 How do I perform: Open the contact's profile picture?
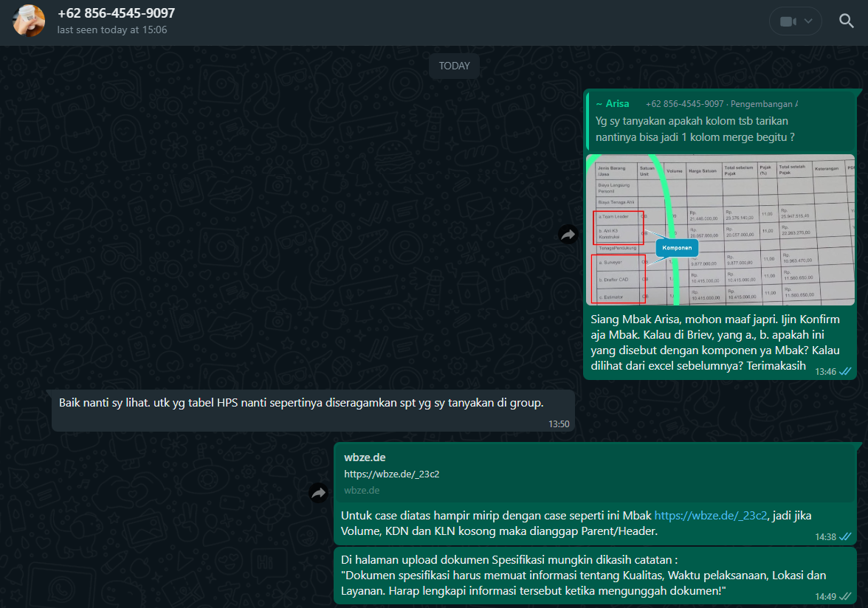tap(28, 21)
